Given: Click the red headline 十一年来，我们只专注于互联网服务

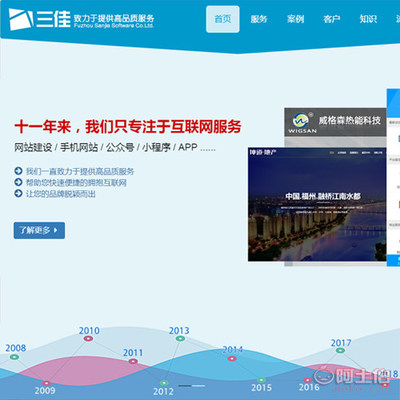Looking at the screenshot, I should 128,127.
